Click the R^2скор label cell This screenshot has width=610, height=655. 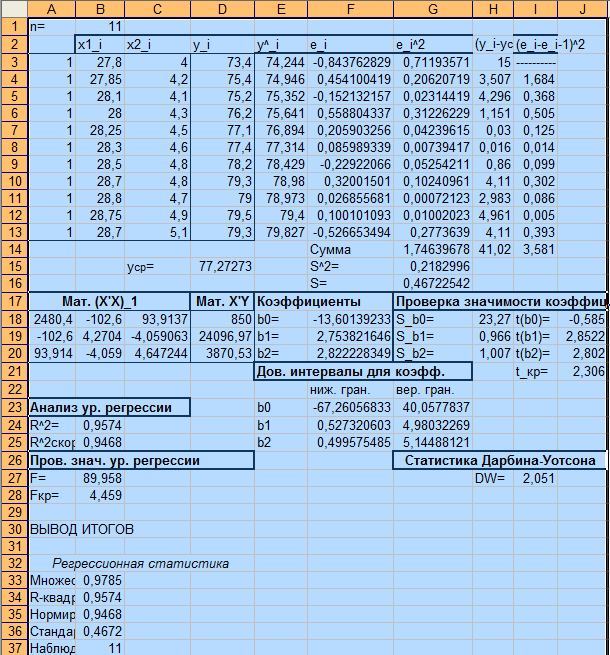pos(52,442)
